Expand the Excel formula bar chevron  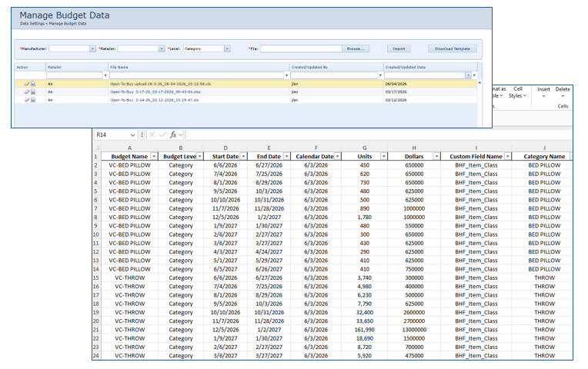[x=181, y=135]
